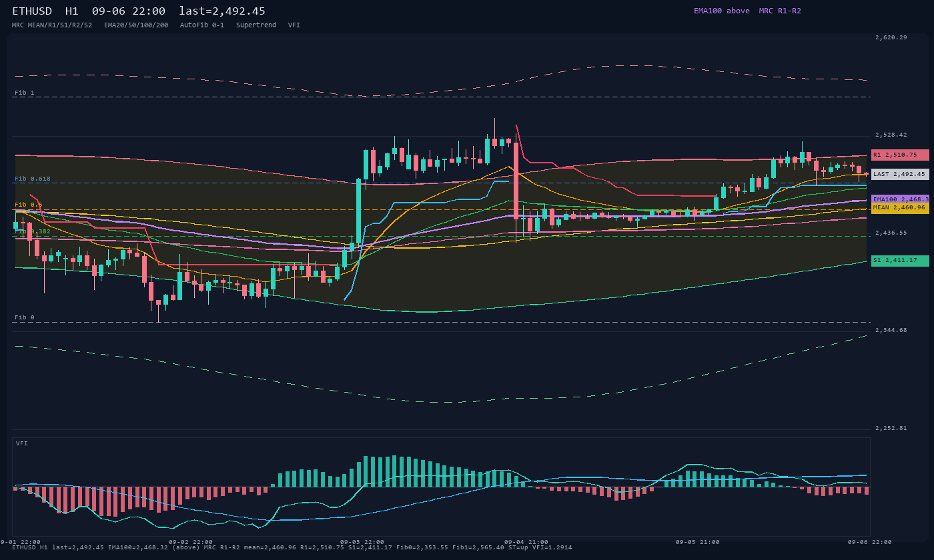934x560 pixels.
Task: Click the R1 2,510.75 price tag
Action: (900, 155)
